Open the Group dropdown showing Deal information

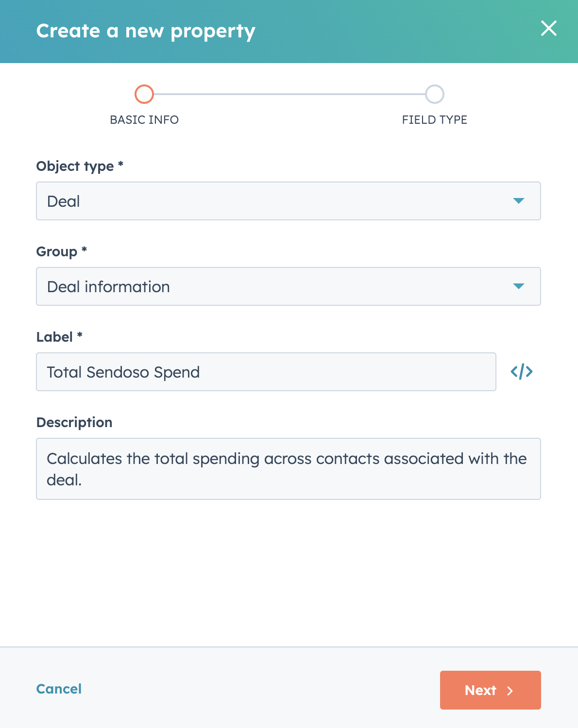coord(289,286)
